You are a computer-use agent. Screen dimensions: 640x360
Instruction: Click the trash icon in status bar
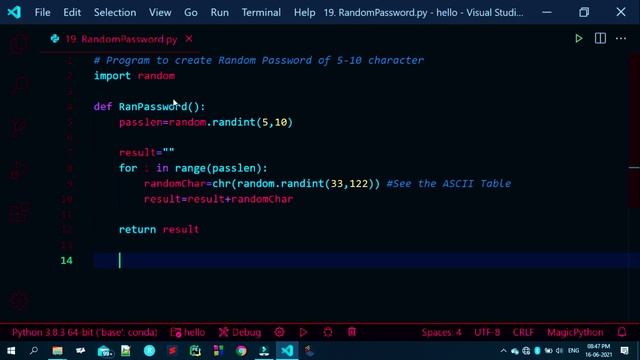(352, 332)
